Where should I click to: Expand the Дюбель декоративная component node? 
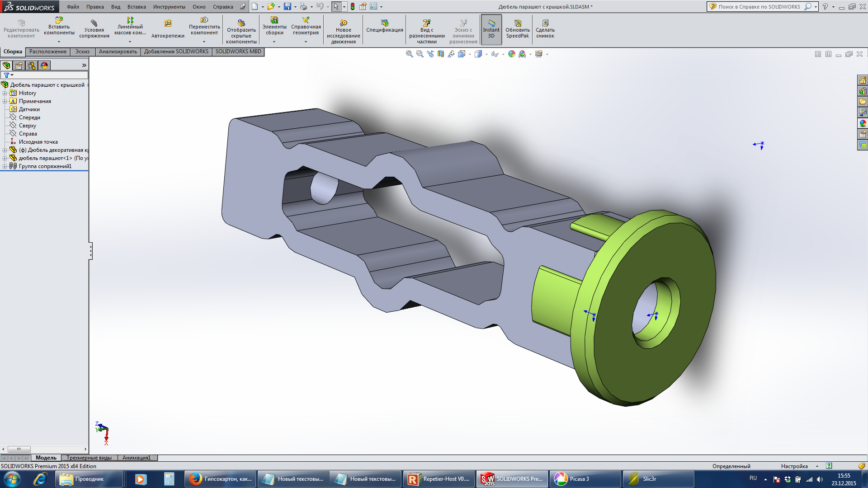click(x=5, y=150)
